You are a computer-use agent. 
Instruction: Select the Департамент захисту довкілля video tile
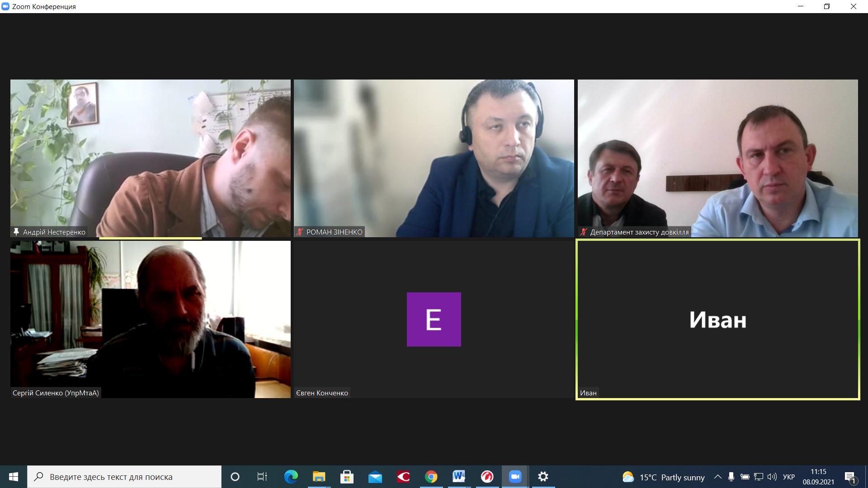point(718,159)
